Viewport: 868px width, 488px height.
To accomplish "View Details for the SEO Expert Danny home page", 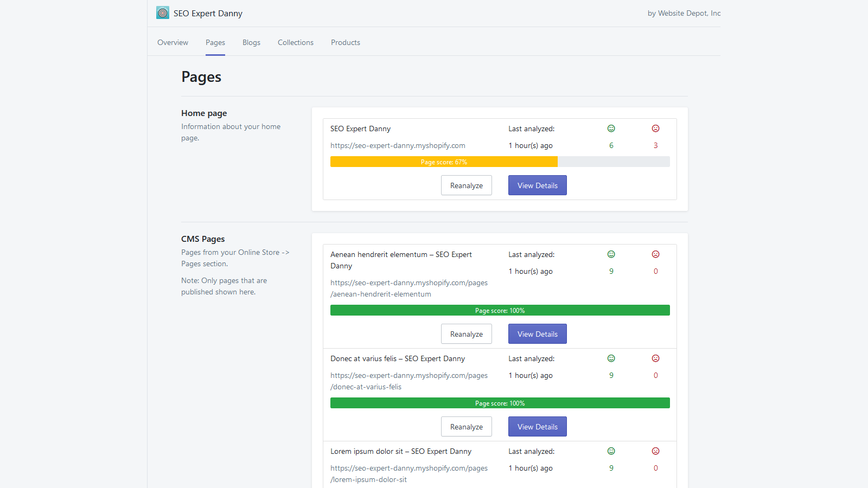I will (538, 185).
